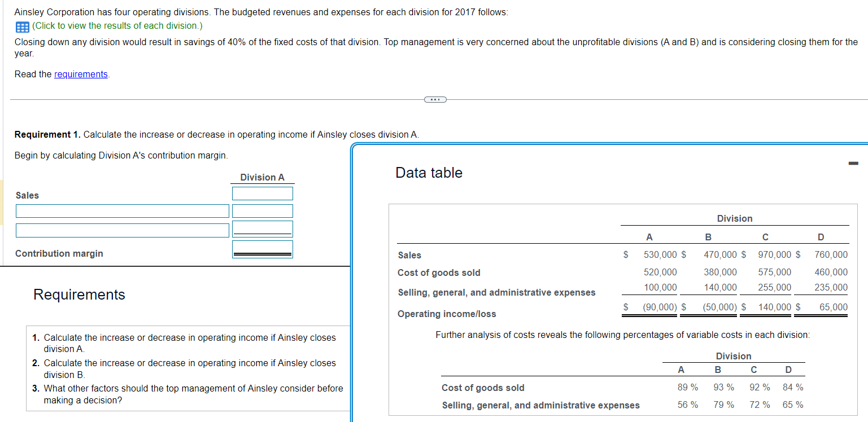The image size is (868, 422).
Task: Click cost of goods sold value 520,000
Action: 660,272
